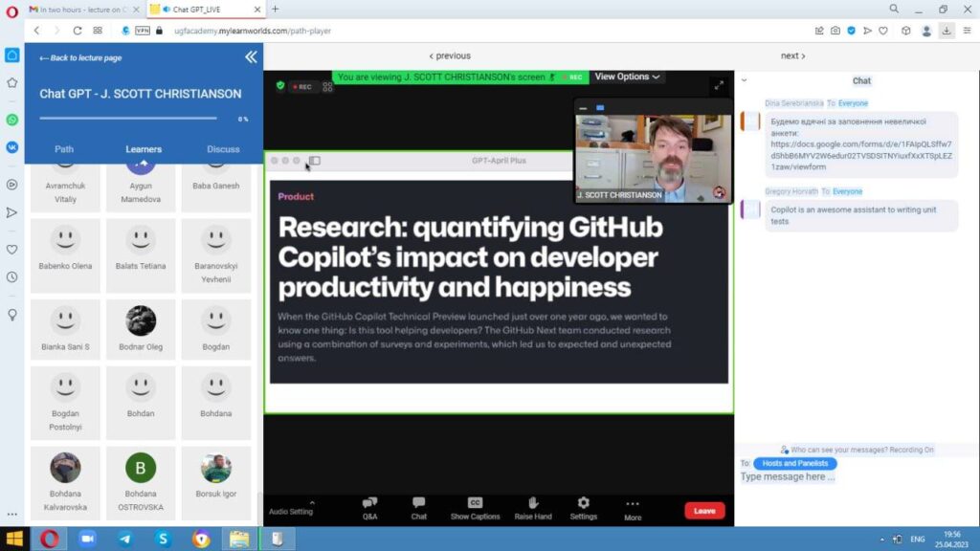Image resolution: width=980 pixels, height=551 pixels.
Task: Close the Chat GPT_LIVE tab
Action: (x=257, y=10)
